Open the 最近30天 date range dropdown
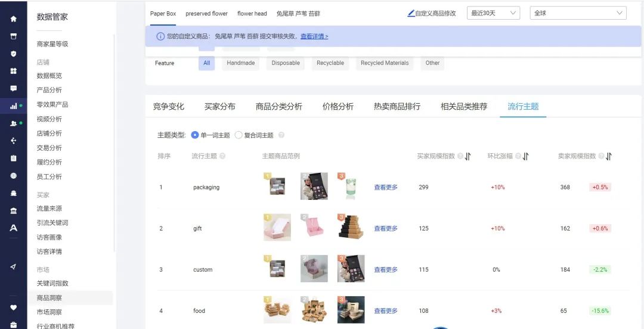 tap(493, 13)
